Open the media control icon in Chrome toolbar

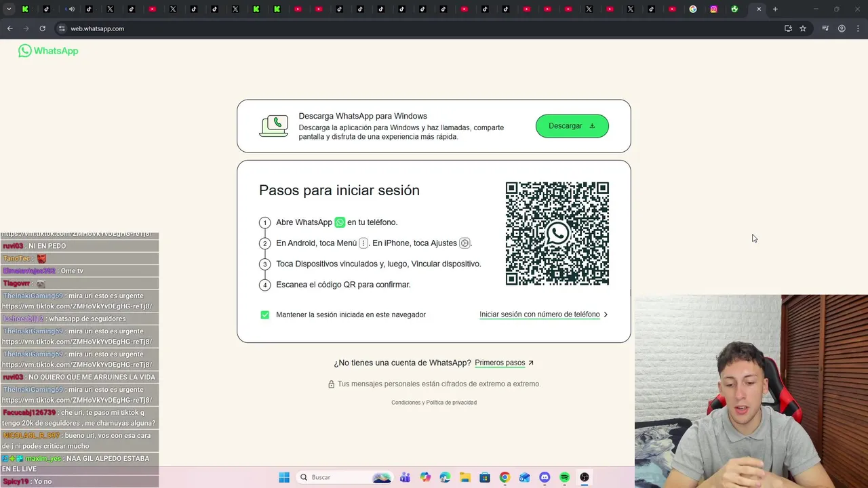[x=825, y=28]
